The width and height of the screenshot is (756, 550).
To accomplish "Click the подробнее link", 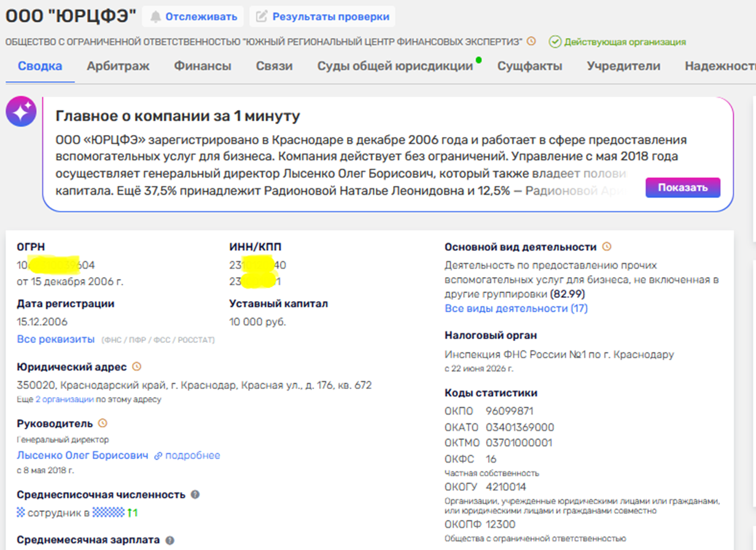I will click(x=192, y=455).
